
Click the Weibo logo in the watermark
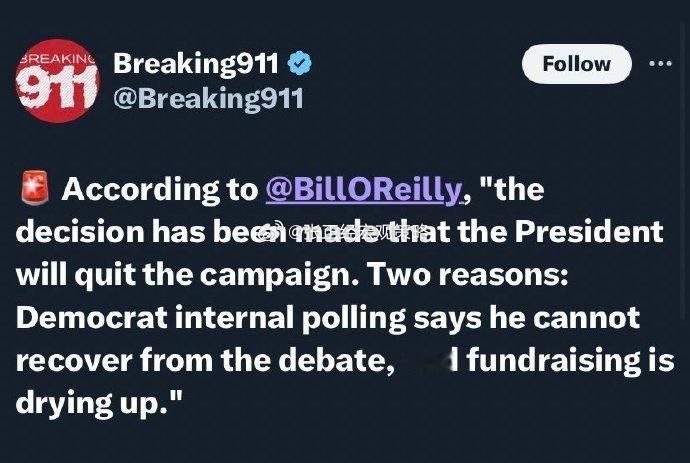[268, 231]
